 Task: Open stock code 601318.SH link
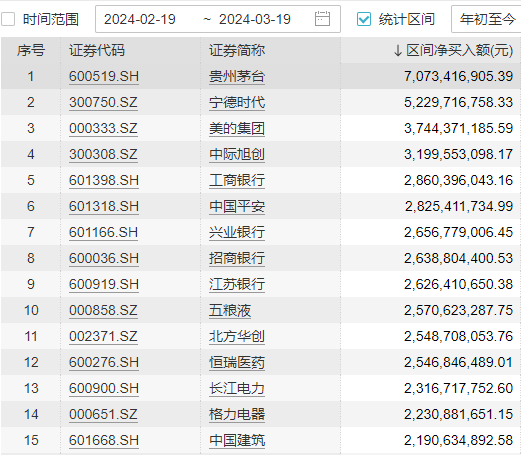coord(104,206)
